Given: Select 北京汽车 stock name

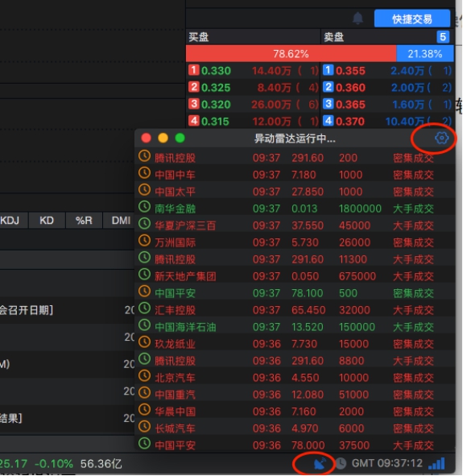Looking at the screenshot, I should tap(175, 378).
